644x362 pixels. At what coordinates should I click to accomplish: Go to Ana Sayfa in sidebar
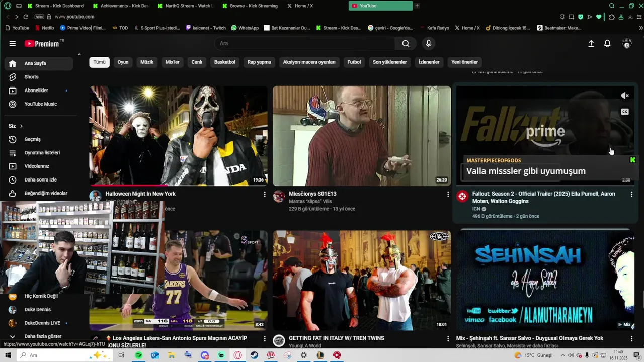(39, 63)
